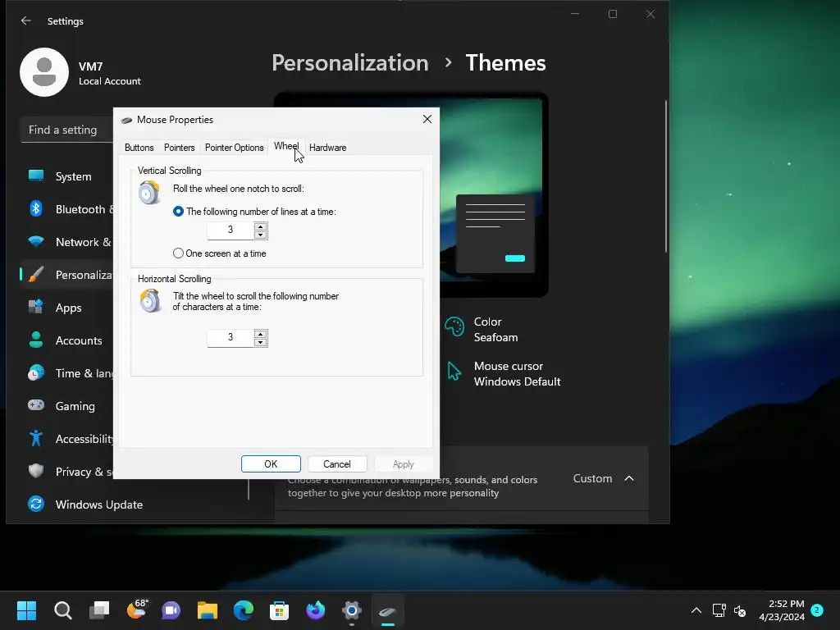Show hidden system tray icons
Screen dimensions: 840x630
(x=696, y=610)
